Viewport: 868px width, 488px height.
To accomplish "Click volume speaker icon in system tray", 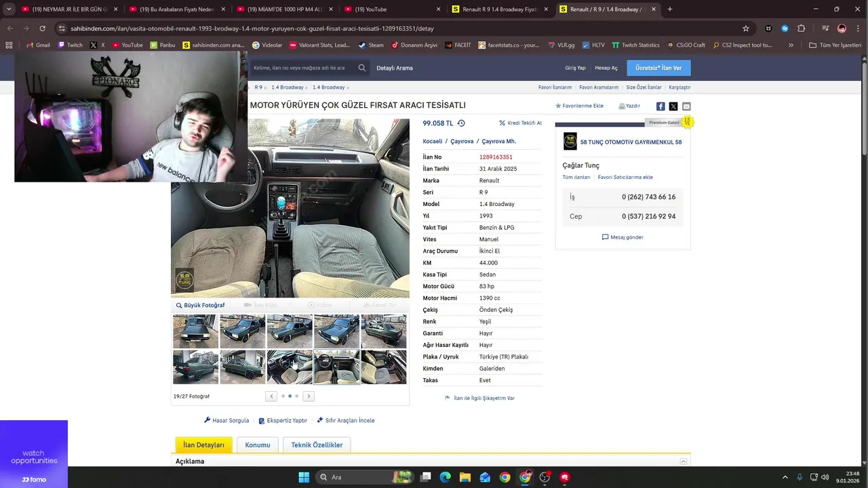I will click(x=825, y=477).
